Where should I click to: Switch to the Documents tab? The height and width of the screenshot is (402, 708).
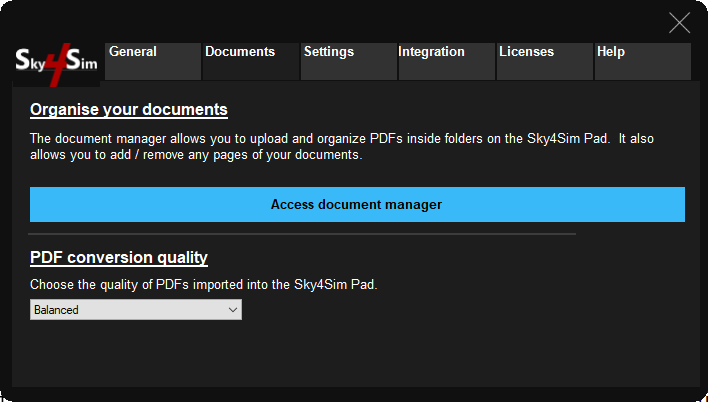tap(251, 61)
